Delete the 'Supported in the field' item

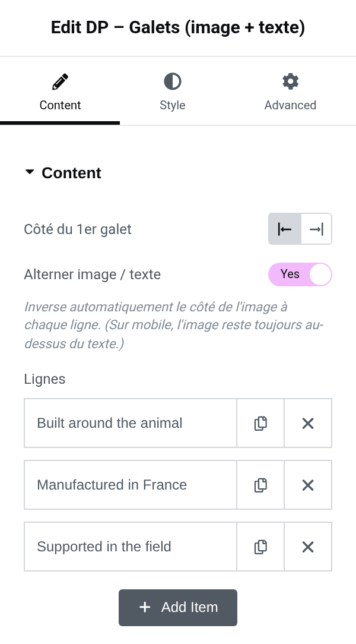pyautogui.click(x=308, y=547)
